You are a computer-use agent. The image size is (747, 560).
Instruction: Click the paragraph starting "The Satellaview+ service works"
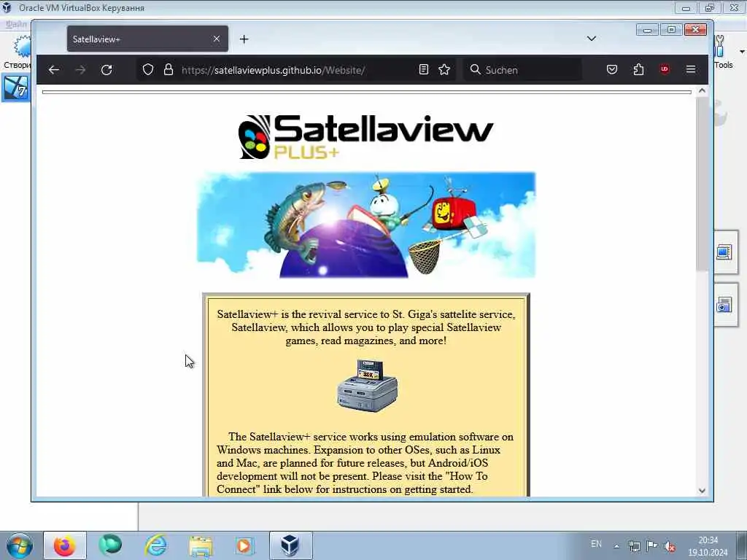click(x=365, y=463)
